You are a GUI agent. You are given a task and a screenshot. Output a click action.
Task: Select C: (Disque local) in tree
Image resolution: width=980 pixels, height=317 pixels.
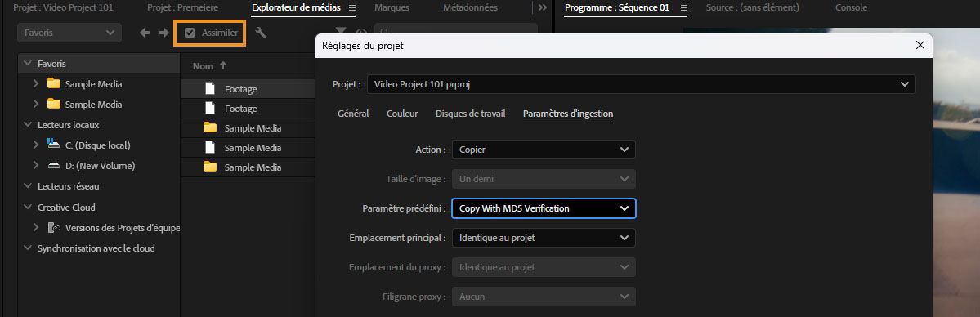tap(97, 145)
